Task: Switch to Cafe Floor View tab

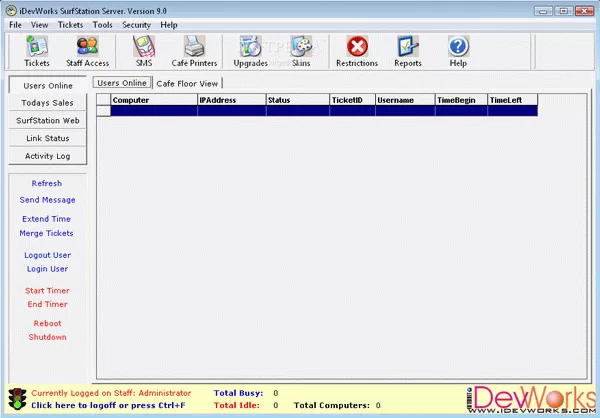Action: (188, 84)
